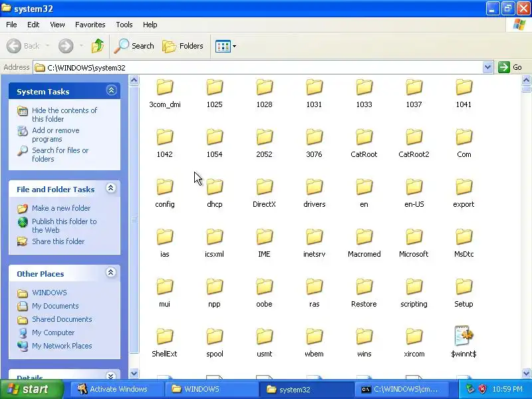
Task: Go to My Computer in Other Places
Action: pos(53,332)
